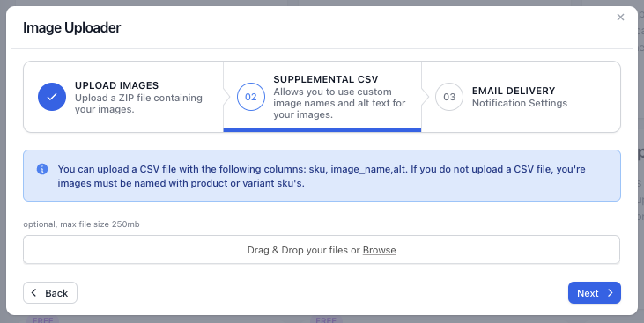644x323 pixels.
Task: Go to the Upload Images step
Action: 123,97
